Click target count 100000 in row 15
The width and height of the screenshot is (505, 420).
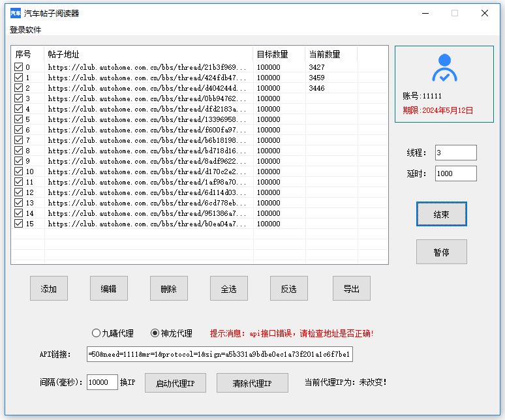point(269,224)
